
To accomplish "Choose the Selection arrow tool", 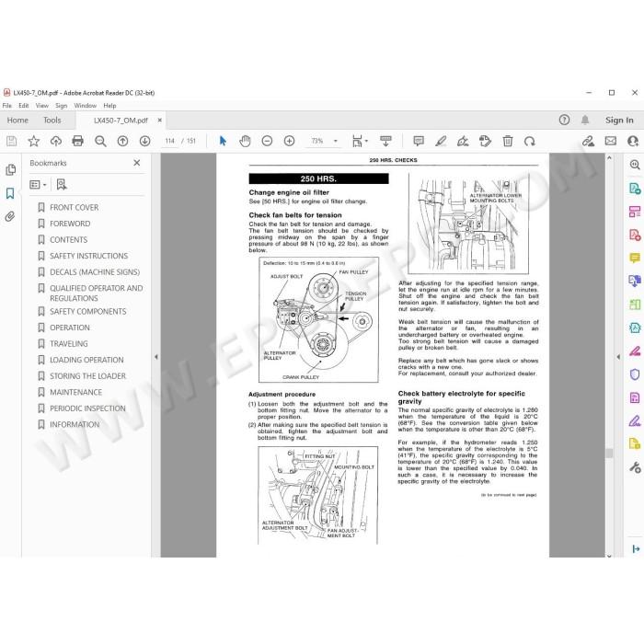I will [x=223, y=141].
